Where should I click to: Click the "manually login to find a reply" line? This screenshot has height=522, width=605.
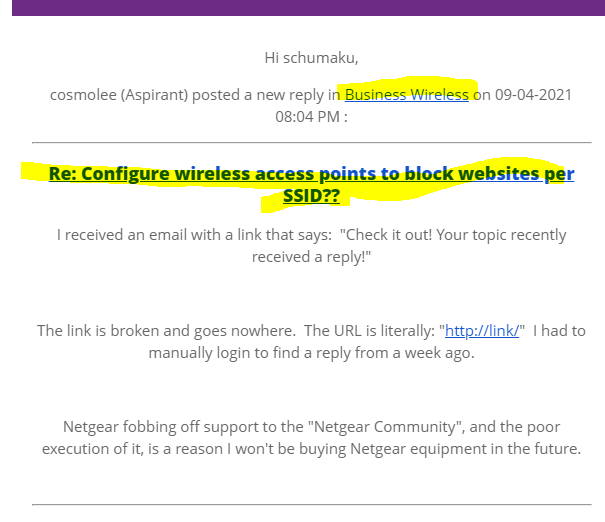(x=311, y=353)
